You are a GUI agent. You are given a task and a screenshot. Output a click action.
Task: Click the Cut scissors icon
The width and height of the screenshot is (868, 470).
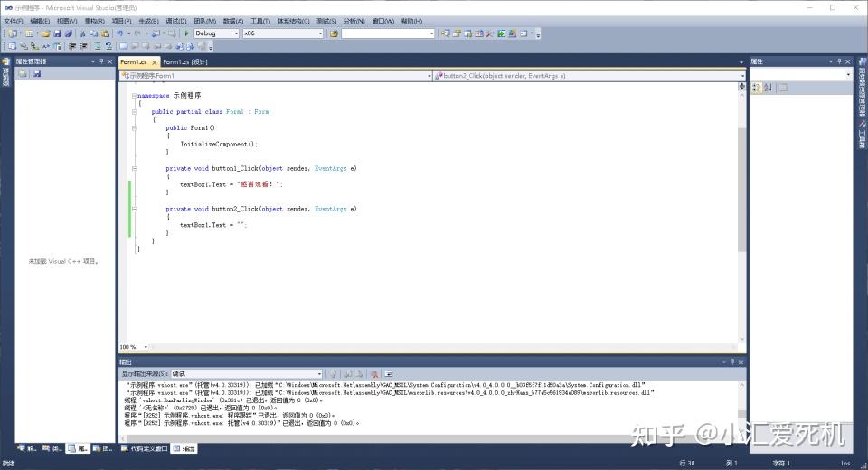click(x=83, y=33)
